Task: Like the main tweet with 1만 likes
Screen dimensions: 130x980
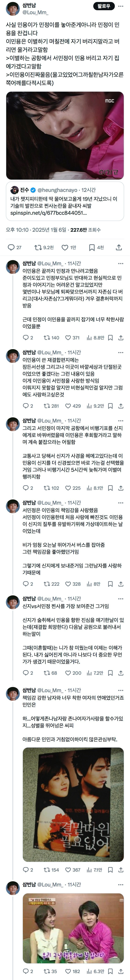Action: (x=69, y=247)
